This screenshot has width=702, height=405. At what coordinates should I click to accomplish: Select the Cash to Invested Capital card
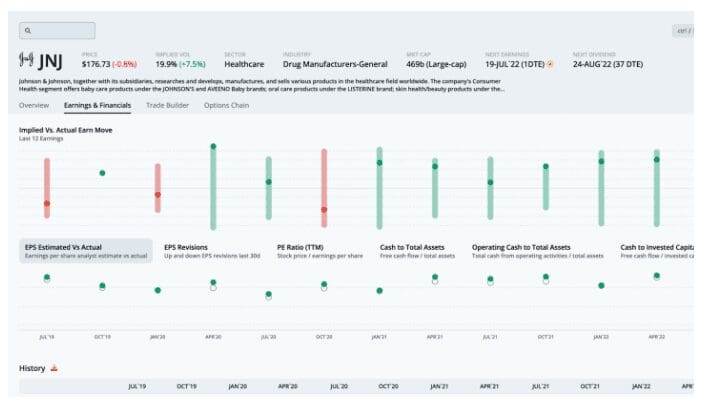coord(655,250)
